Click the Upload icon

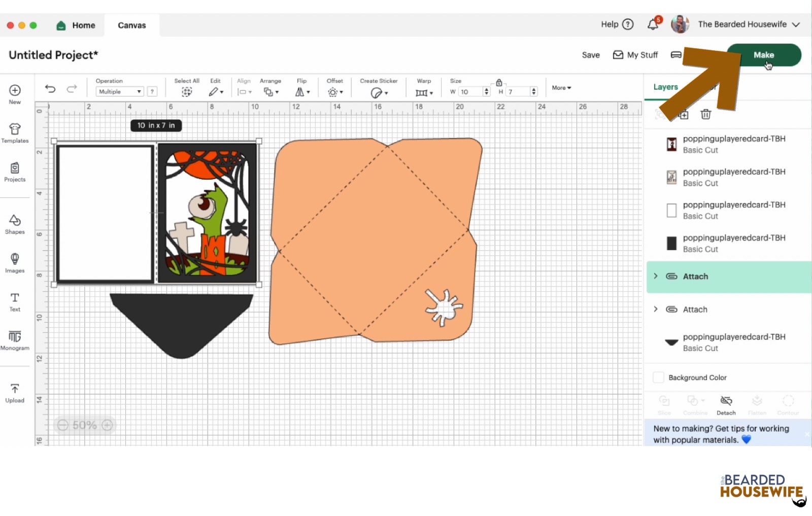click(15, 393)
